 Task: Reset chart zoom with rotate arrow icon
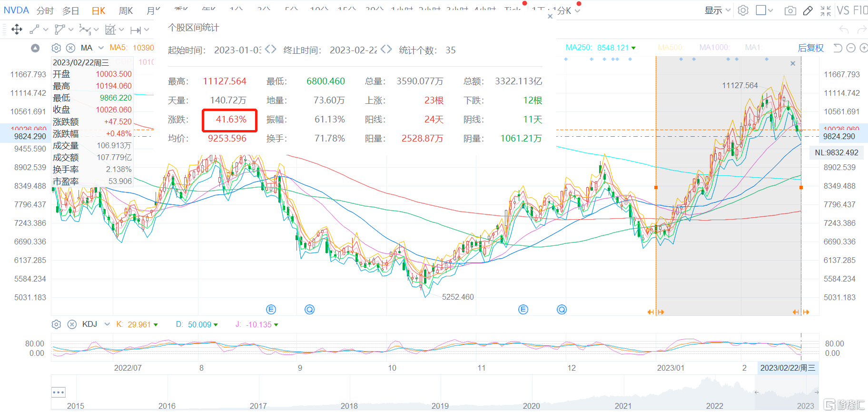pos(838,48)
